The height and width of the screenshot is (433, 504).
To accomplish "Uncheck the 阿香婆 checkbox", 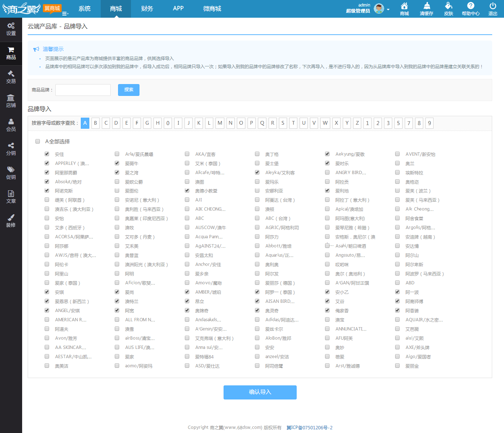I will point(397,310).
